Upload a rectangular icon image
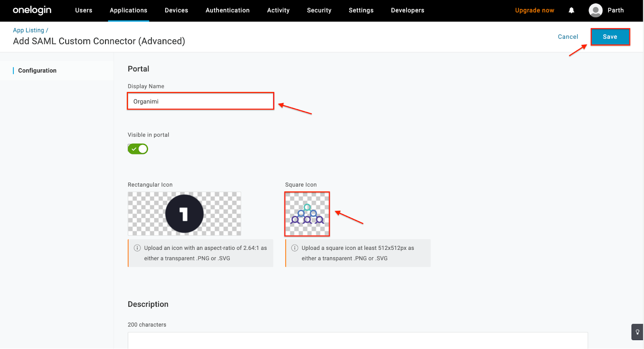 coord(184,214)
